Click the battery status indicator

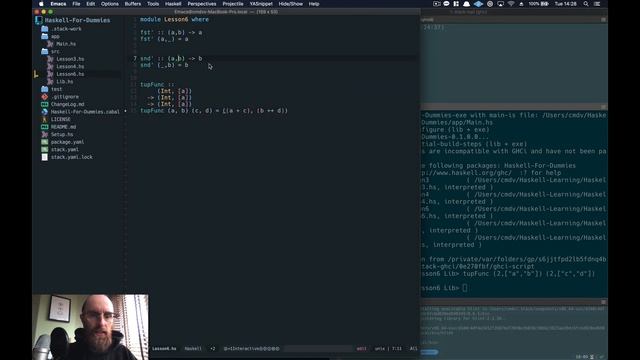pyautogui.click(x=539, y=4)
